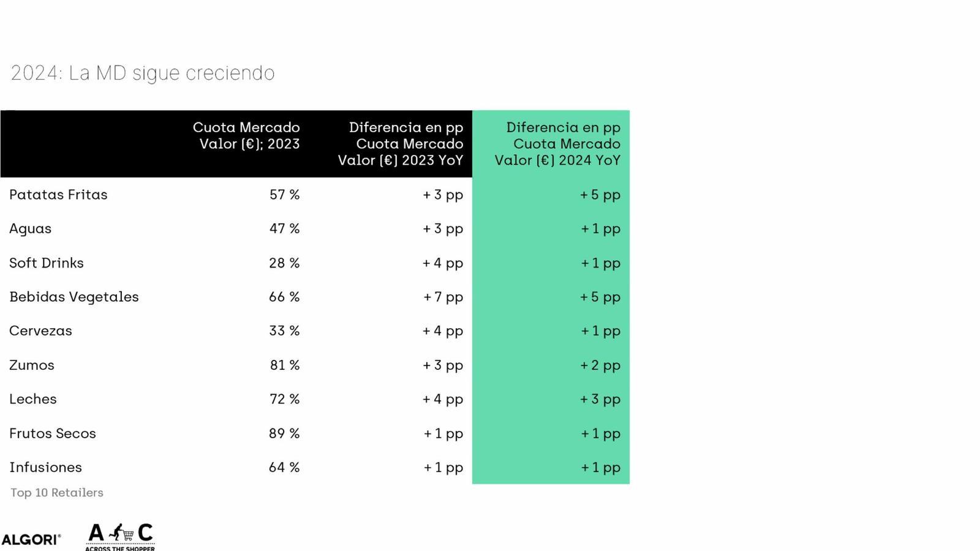Viewport: 980px width, 551px height.
Task: Click the +2 pp Zumos green cell
Action: 600,365
